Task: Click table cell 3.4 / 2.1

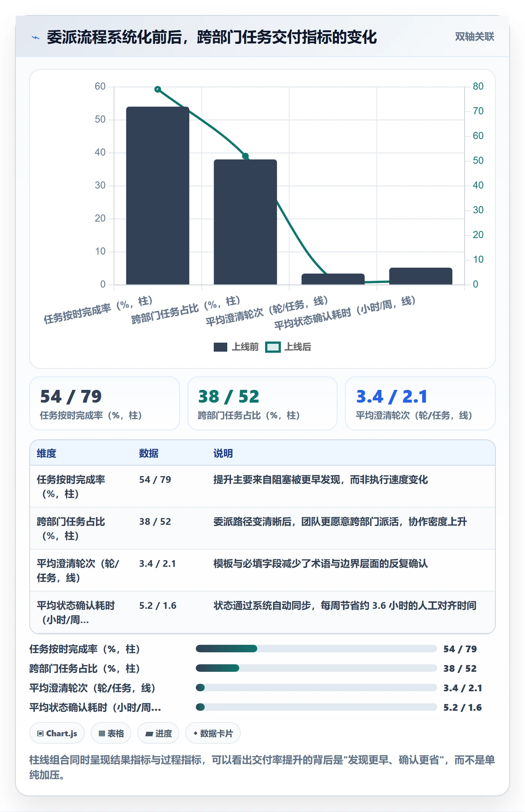Action: click(157, 563)
